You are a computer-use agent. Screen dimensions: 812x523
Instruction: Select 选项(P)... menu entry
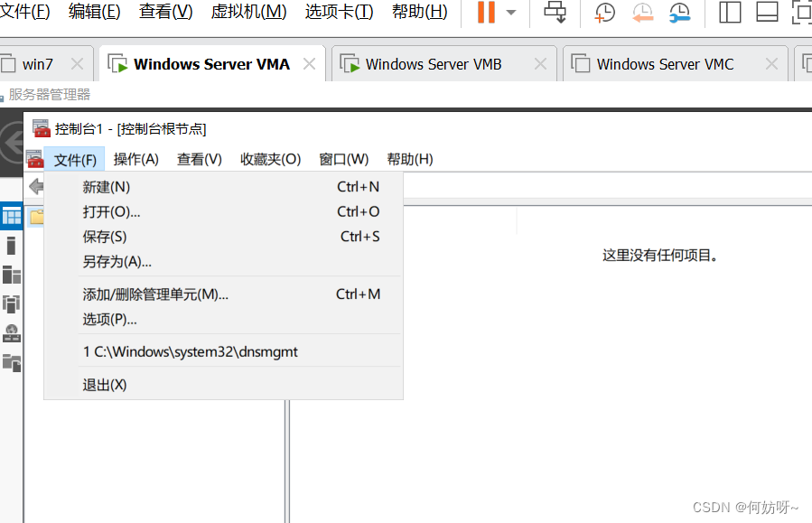(x=223, y=320)
